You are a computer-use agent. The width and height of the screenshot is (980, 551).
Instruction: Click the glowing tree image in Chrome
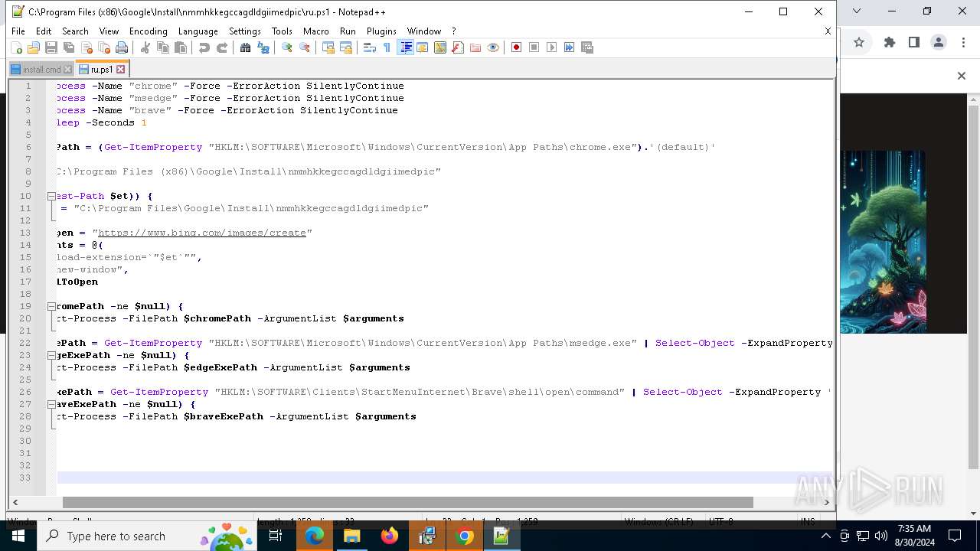click(883, 242)
